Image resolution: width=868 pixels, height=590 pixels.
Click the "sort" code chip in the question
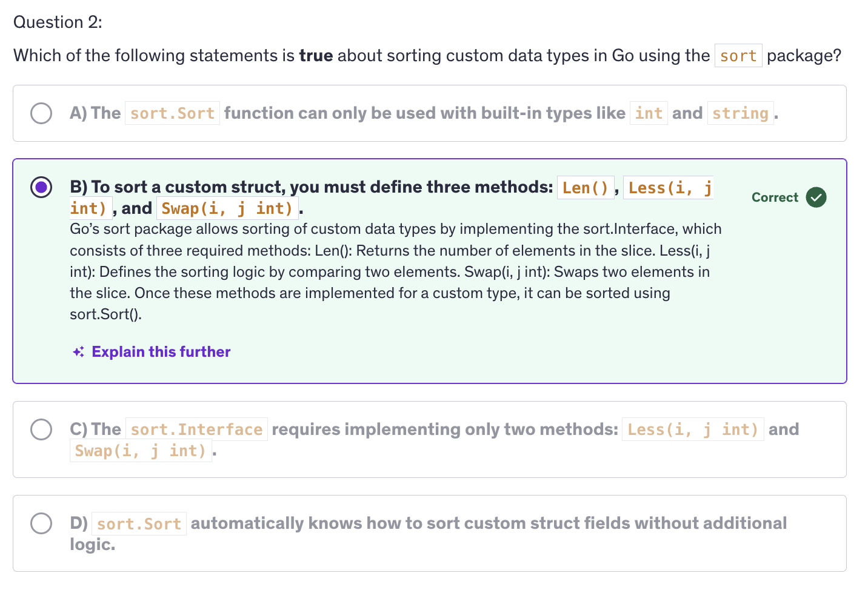[738, 56]
